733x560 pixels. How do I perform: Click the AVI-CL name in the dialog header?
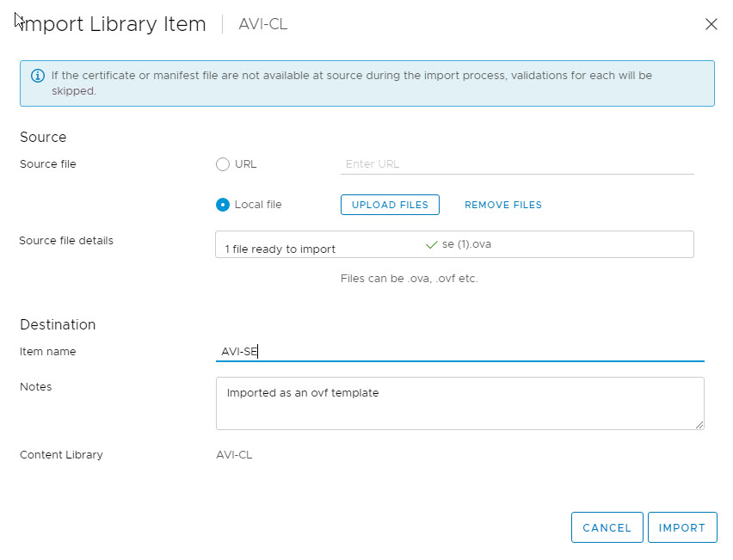click(263, 24)
